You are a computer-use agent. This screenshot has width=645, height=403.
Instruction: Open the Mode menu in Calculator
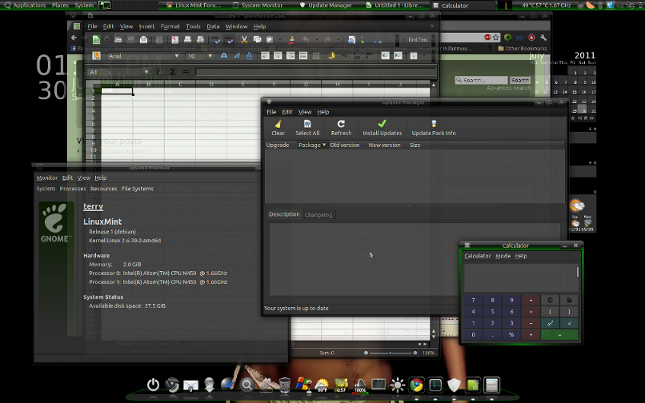click(x=503, y=256)
